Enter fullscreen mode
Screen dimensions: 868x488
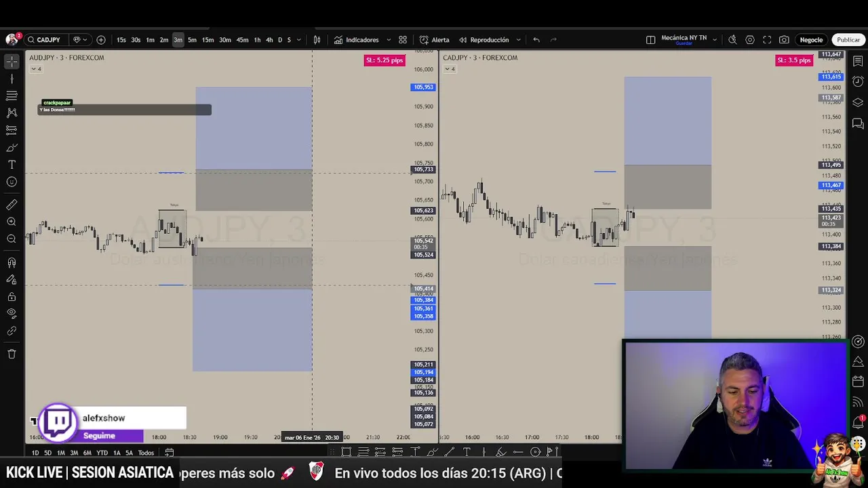pos(767,40)
